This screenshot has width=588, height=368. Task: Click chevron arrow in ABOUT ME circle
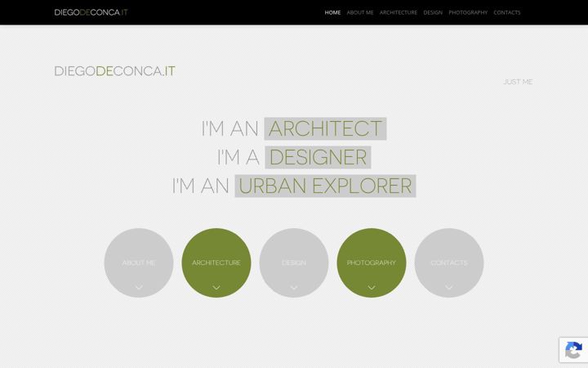[x=139, y=287]
